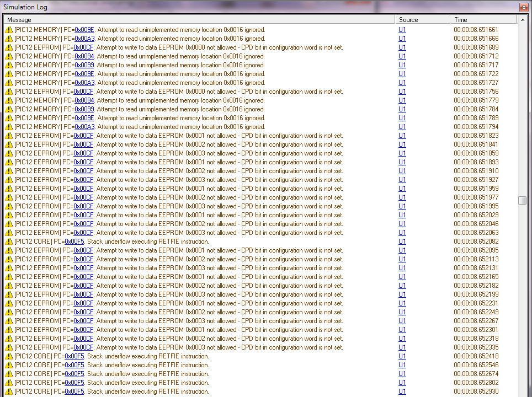Follow PC=0x0099 link at time 00:00:08.651717
Viewport: 532px width, 397px height.
pyautogui.click(x=84, y=65)
